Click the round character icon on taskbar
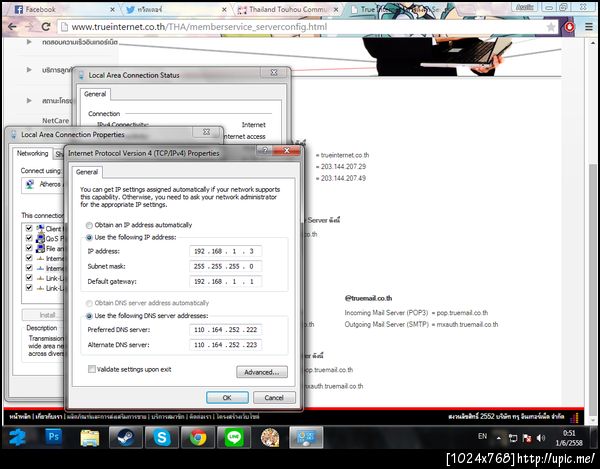The height and width of the screenshot is (469, 600). pyautogui.click(x=270, y=437)
